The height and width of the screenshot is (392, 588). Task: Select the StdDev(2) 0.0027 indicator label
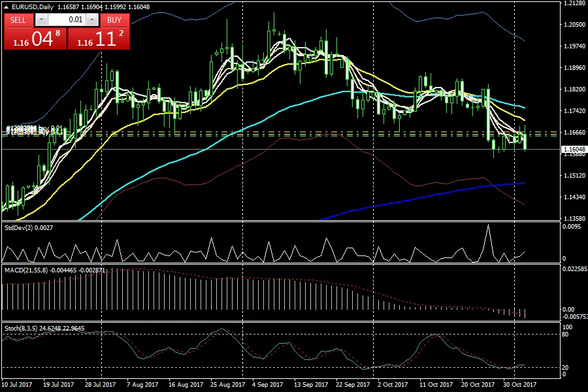tap(29, 228)
